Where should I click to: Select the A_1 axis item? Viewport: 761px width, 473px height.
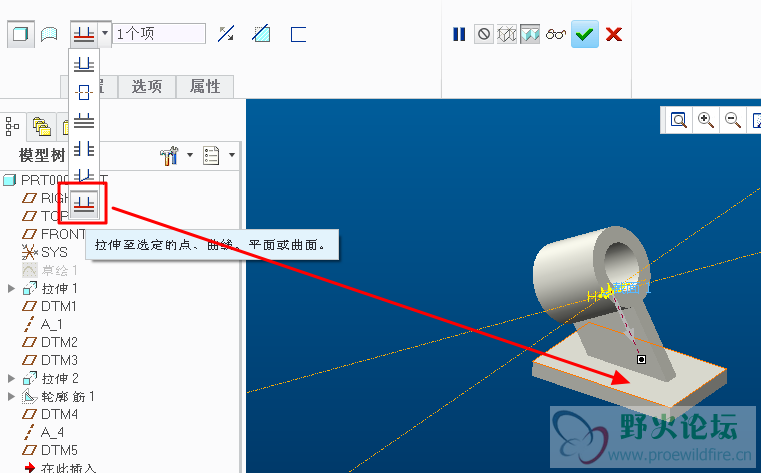point(43,324)
